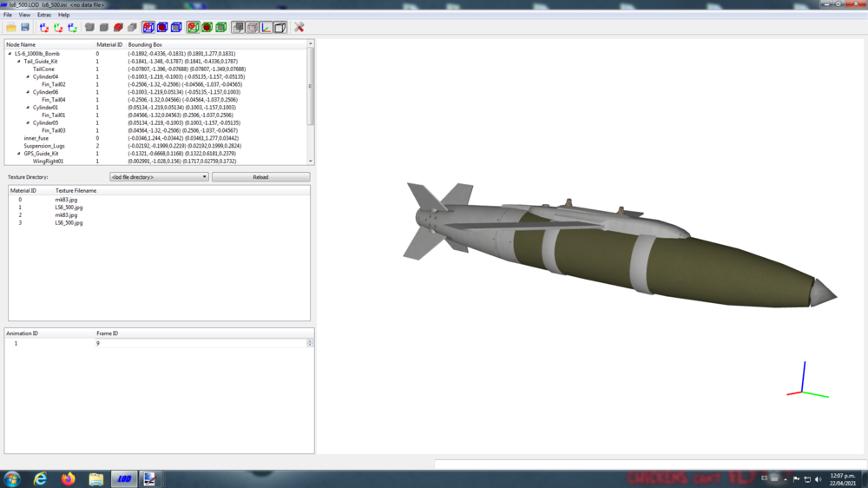This screenshot has width=868, height=488.
Task: Collapse the Tail_Guide_Kit tree node
Action: [x=19, y=62]
